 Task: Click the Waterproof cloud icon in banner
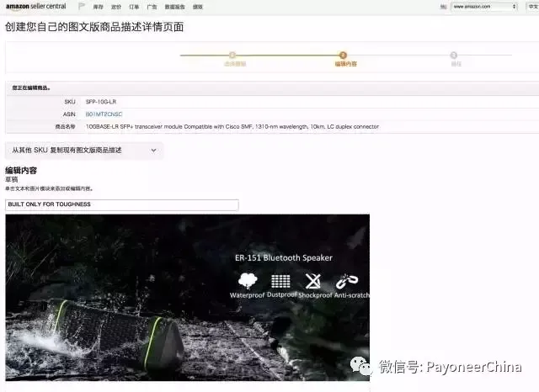point(248,281)
